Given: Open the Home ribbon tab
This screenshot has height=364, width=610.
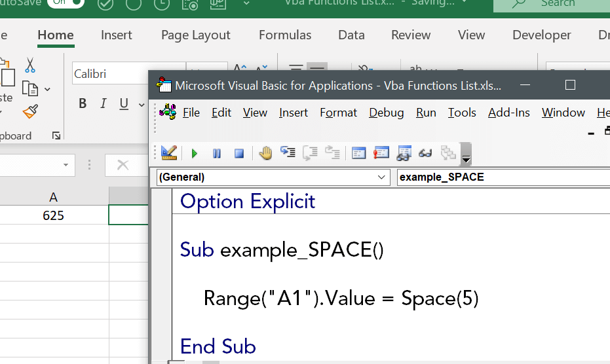Looking at the screenshot, I should pyautogui.click(x=56, y=35).
